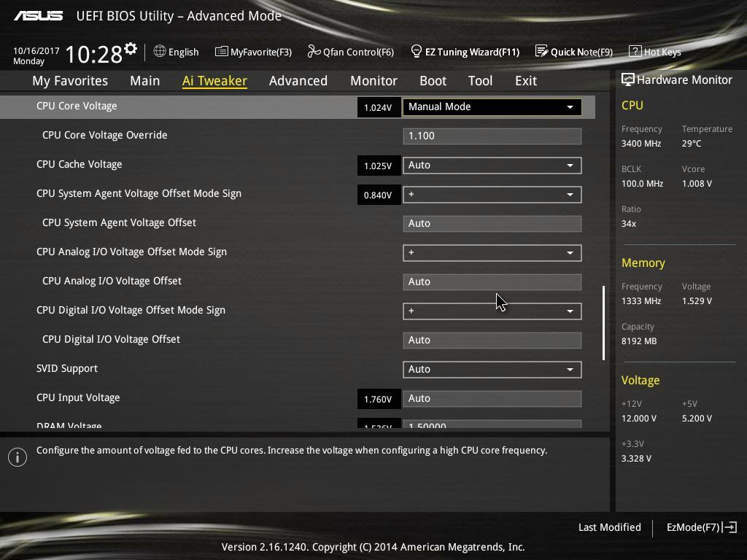
Task: Click the CPU Core Voltage Override field
Action: pyautogui.click(x=492, y=136)
